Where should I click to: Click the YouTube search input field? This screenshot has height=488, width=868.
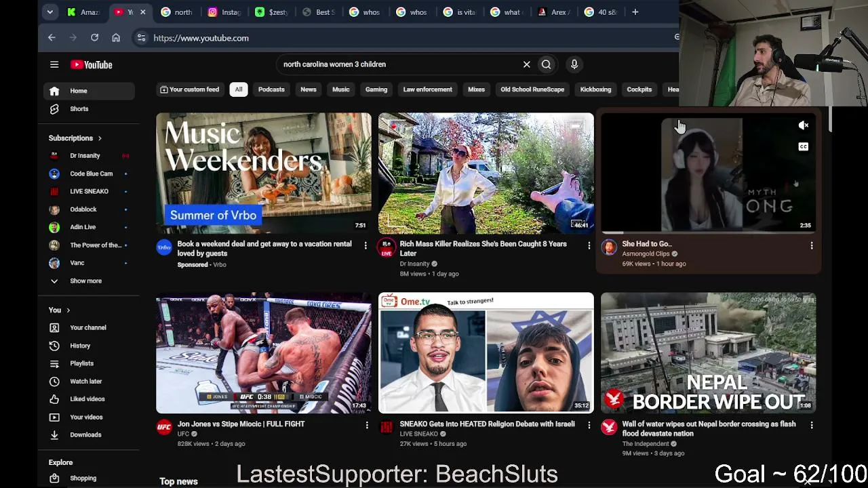click(400, 64)
